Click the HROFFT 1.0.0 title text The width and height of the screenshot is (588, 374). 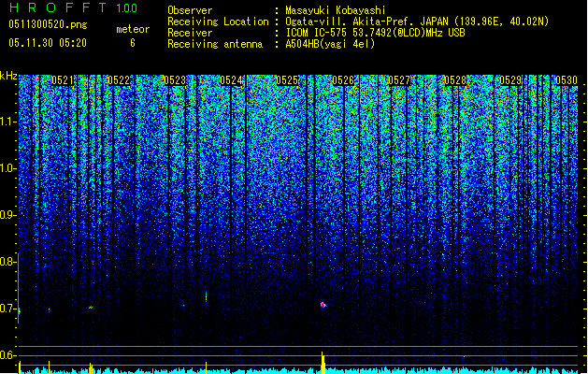74,7
